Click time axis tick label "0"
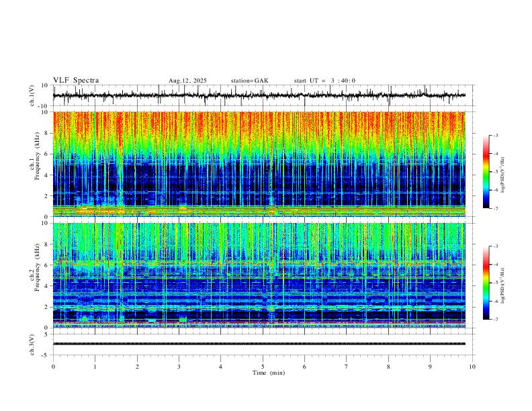This screenshot has height=411, width=532. tap(53, 367)
